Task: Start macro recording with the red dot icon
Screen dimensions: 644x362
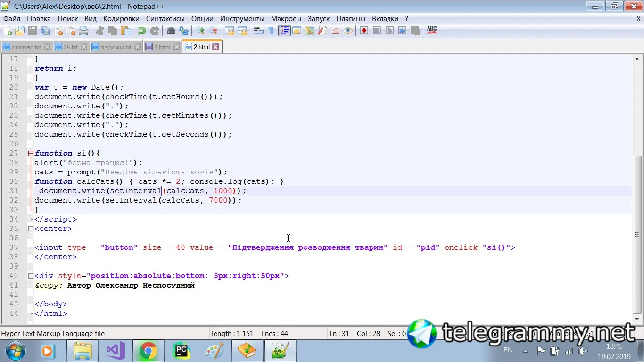Action: tap(364, 31)
